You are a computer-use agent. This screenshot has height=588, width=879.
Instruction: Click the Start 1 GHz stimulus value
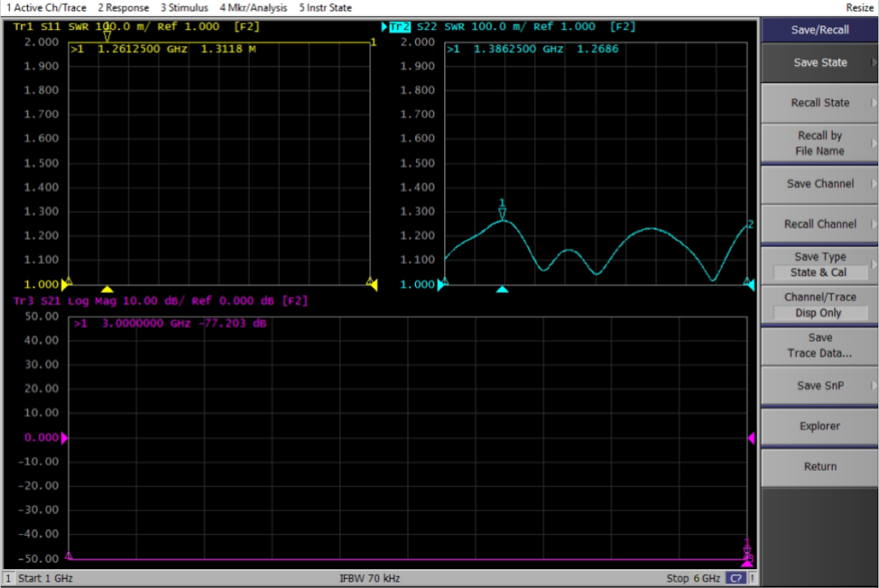[46, 578]
